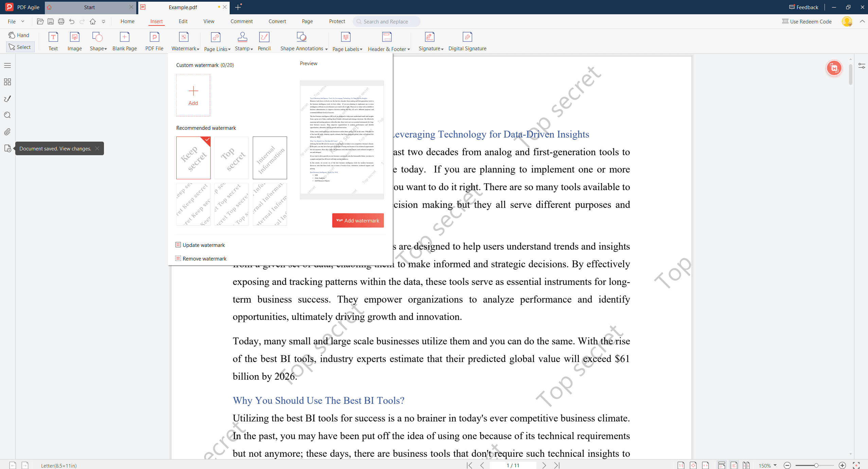Screen dimensions: 868x469
Task: Activate the Select tool
Action: point(20,47)
